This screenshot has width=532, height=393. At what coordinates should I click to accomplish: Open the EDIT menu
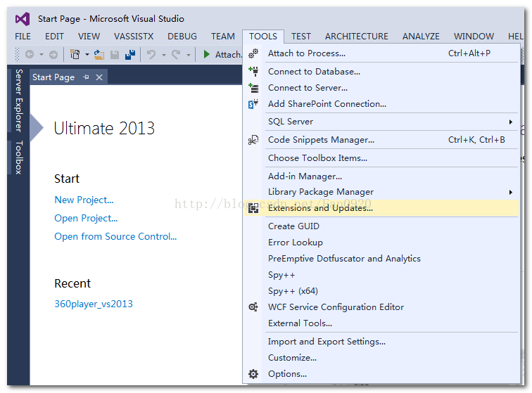[54, 37]
